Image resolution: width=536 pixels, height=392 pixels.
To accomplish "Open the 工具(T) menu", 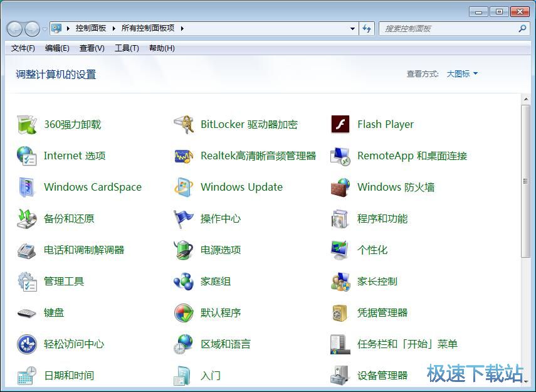I will point(127,48).
